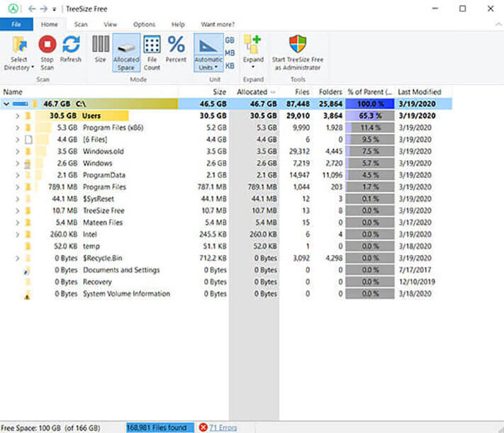This screenshot has height=433, width=504.
Task: Stop the running scan
Action: pyautogui.click(x=47, y=53)
